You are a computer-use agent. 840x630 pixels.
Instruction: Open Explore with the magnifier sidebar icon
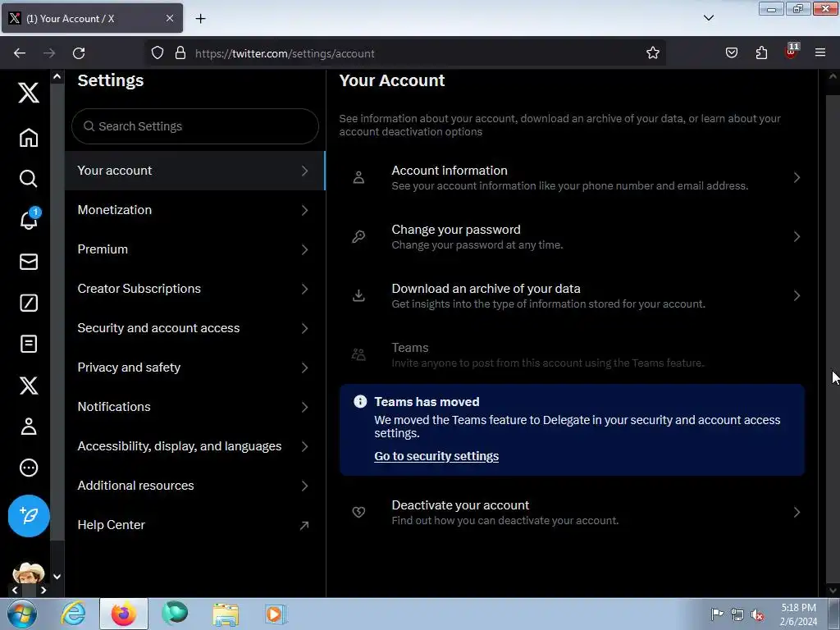click(29, 178)
